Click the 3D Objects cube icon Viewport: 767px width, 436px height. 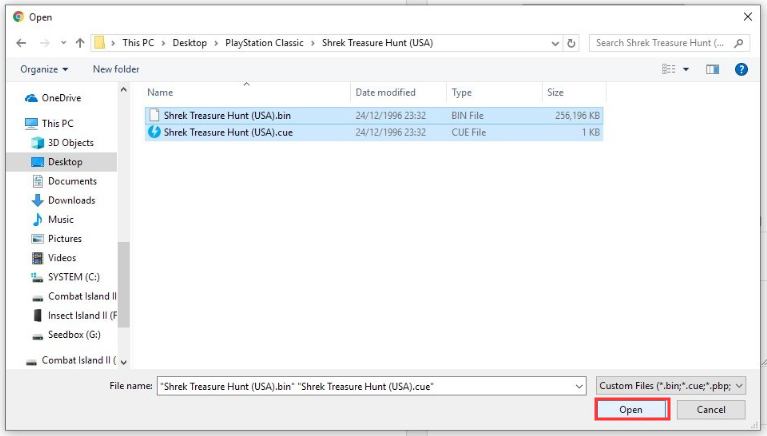(37, 143)
